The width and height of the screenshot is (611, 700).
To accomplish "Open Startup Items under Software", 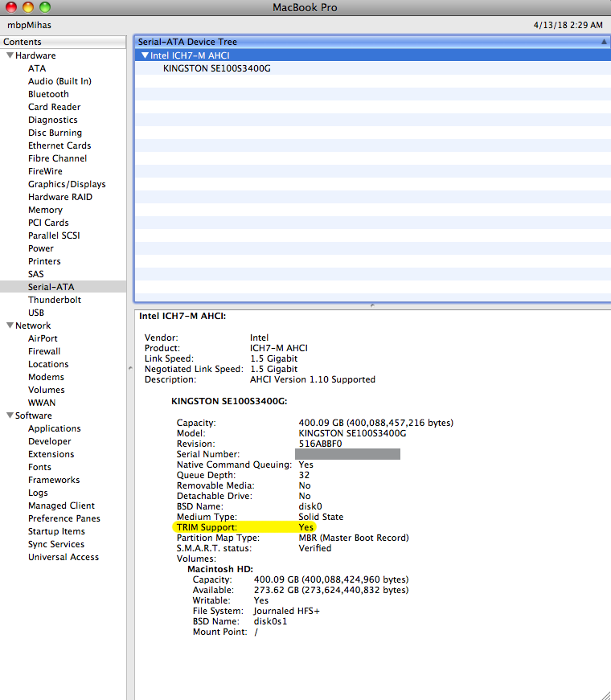I will click(x=57, y=531).
